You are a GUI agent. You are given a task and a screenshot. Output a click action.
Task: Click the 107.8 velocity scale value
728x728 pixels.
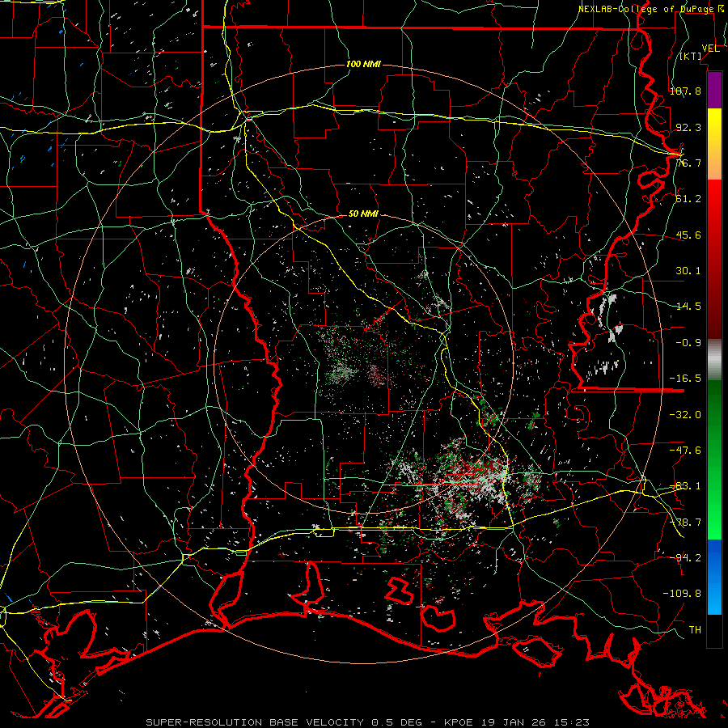[x=685, y=91]
